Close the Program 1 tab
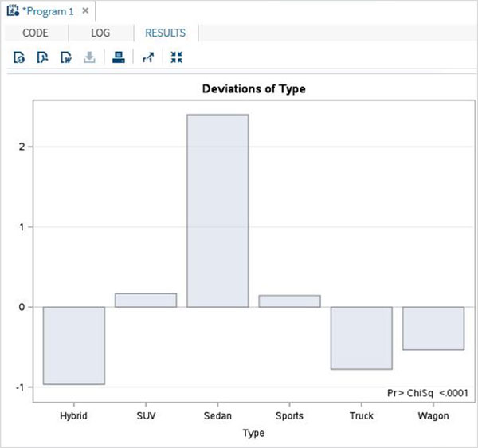Screen dimensions: 478x448 [85, 11]
